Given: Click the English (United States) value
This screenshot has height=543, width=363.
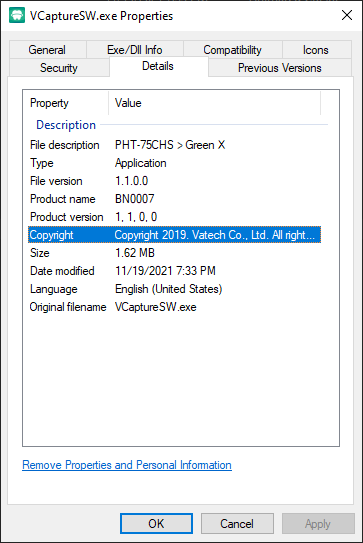Looking at the screenshot, I should pos(169,289).
